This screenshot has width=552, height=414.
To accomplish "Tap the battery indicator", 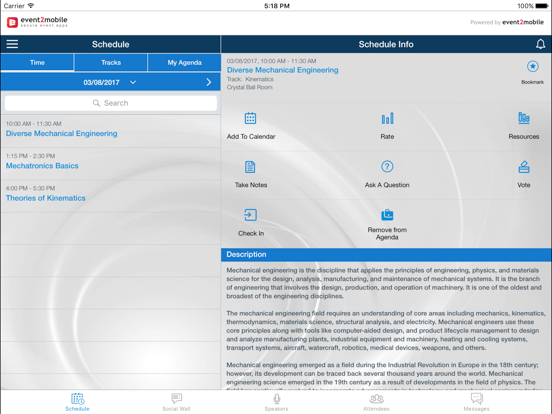I will point(542,6).
